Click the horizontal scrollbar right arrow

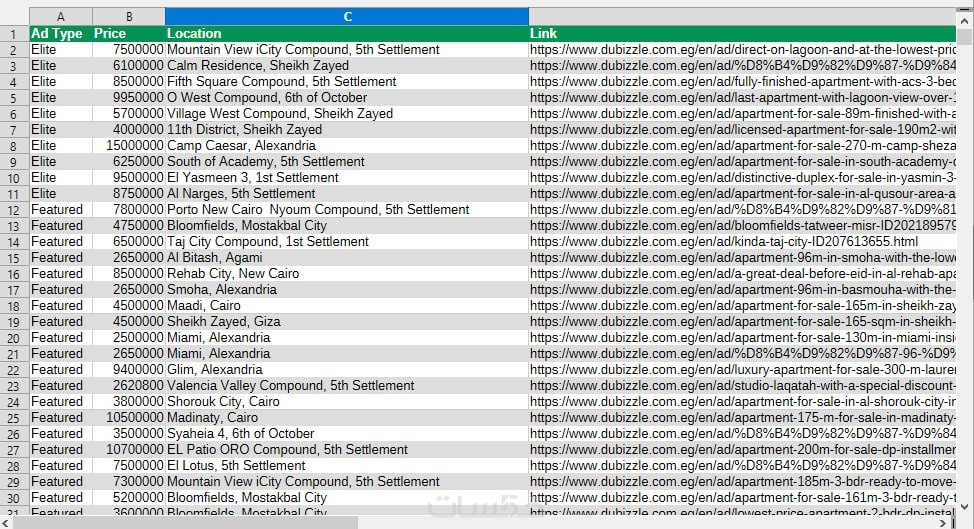(943, 523)
